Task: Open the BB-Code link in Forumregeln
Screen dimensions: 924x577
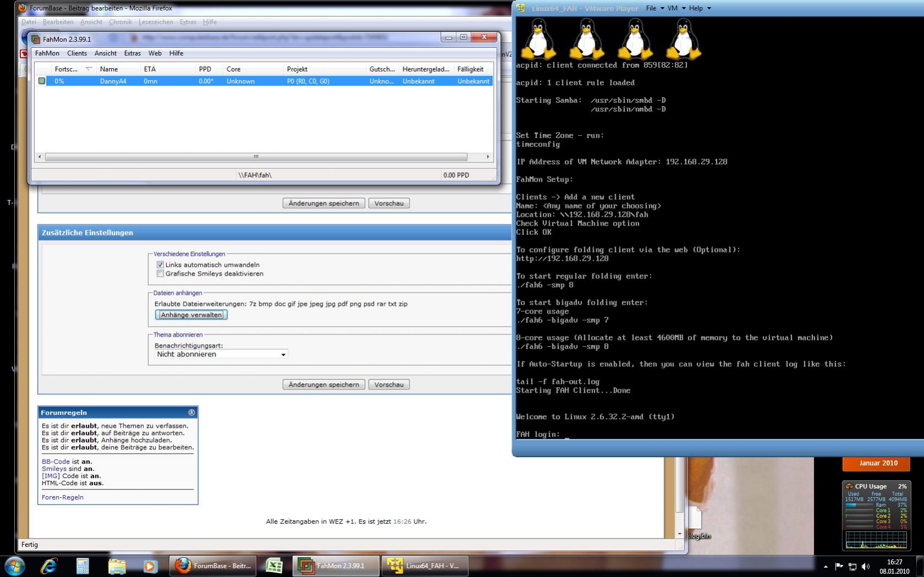Action: (56, 461)
